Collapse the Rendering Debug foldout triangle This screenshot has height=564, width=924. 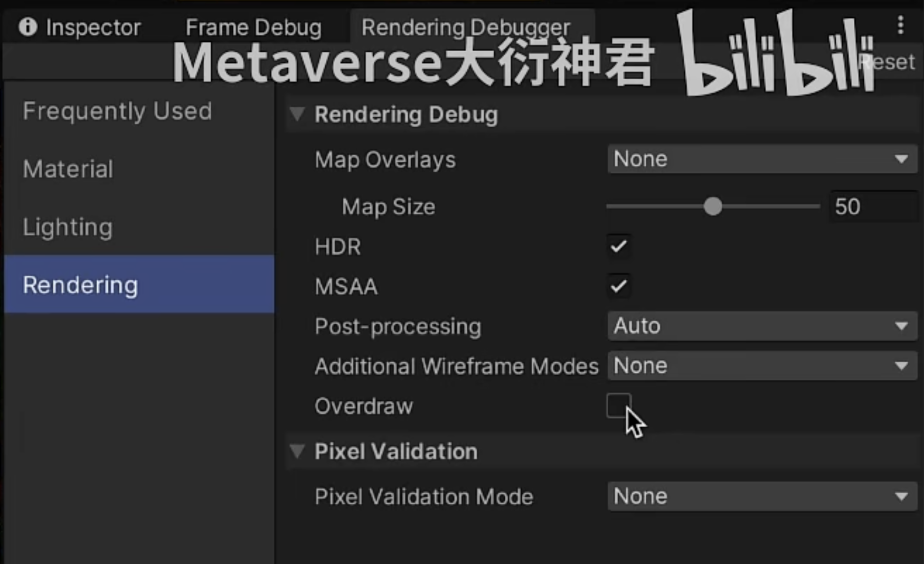(x=297, y=114)
